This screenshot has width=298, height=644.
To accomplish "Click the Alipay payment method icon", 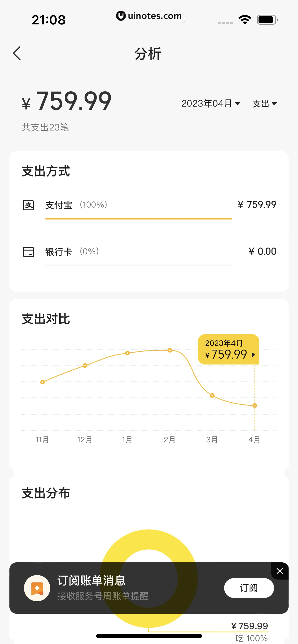I will (29, 205).
